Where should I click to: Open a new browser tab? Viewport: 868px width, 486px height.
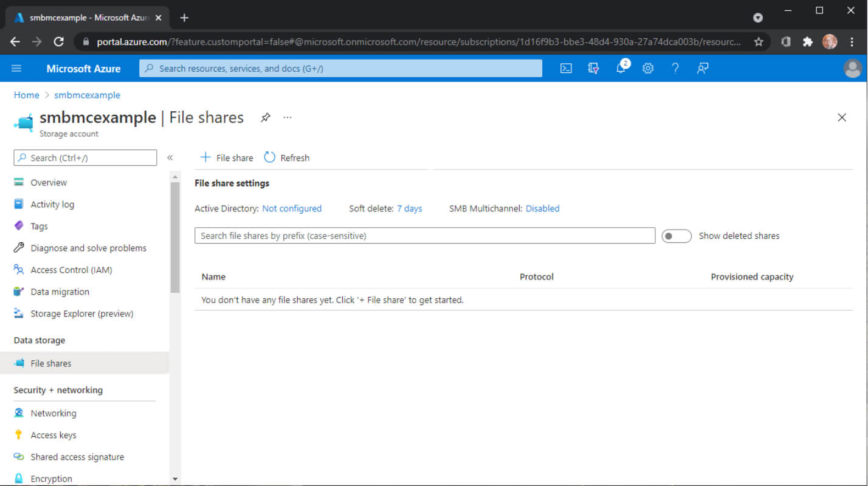[x=184, y=18]
